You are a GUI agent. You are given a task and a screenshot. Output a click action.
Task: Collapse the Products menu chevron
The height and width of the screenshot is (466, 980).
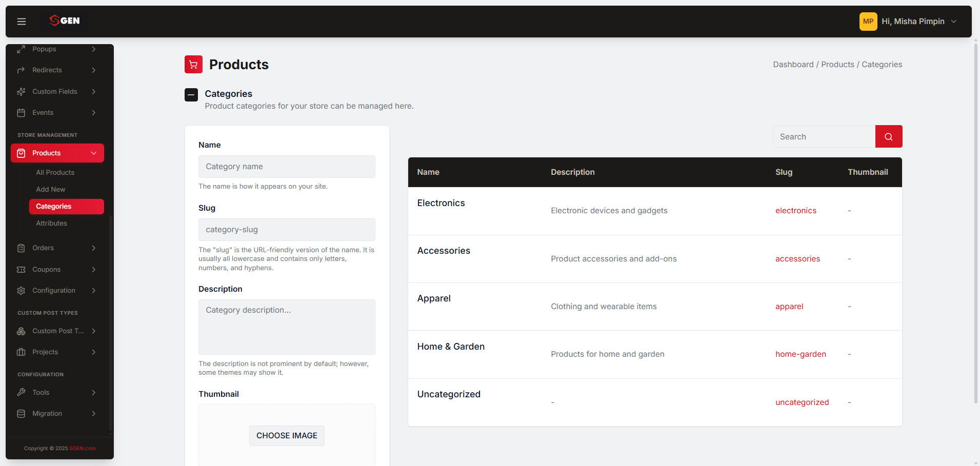[x=94, y=153]
